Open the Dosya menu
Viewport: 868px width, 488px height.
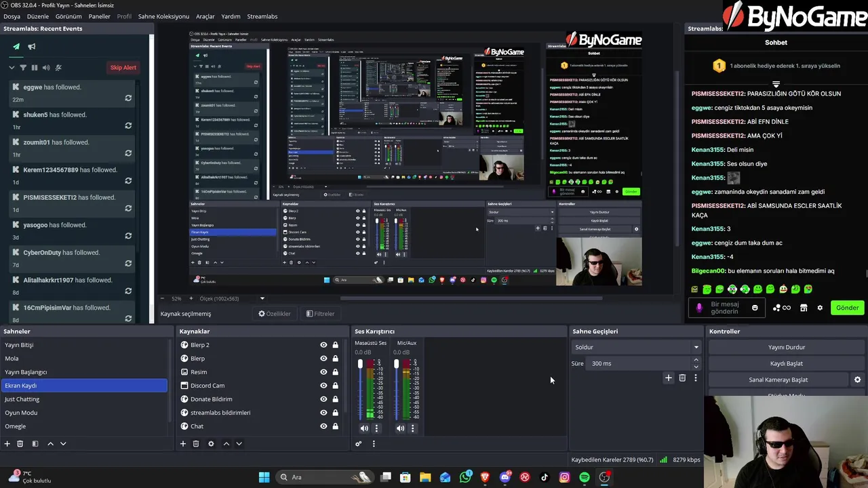[12, 16]
